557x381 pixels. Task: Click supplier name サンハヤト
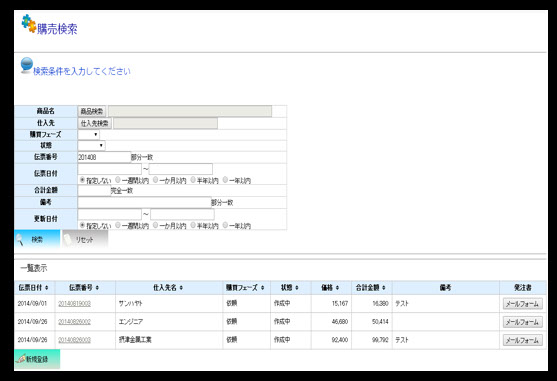(x=130, y=304)
